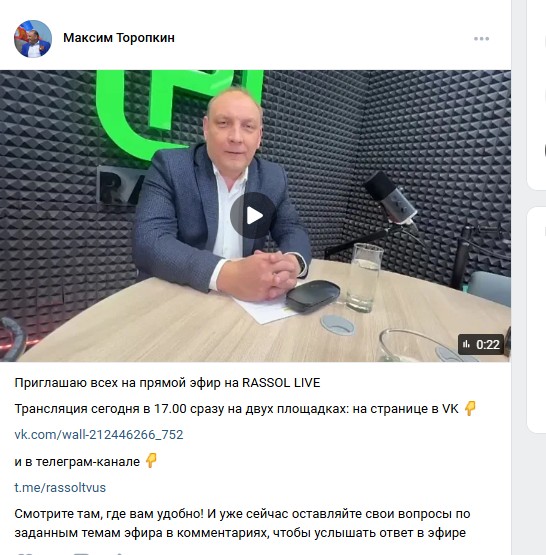Image resolution: width=546 pixels, height=555 pixels.
Task: Click the microphone in the video frame
Action: pyautogui.click(x=391, y=199)
